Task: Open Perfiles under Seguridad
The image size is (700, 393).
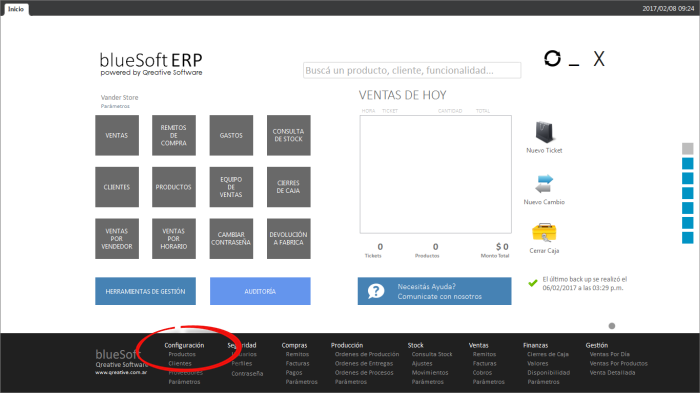Action: (242, 364)
